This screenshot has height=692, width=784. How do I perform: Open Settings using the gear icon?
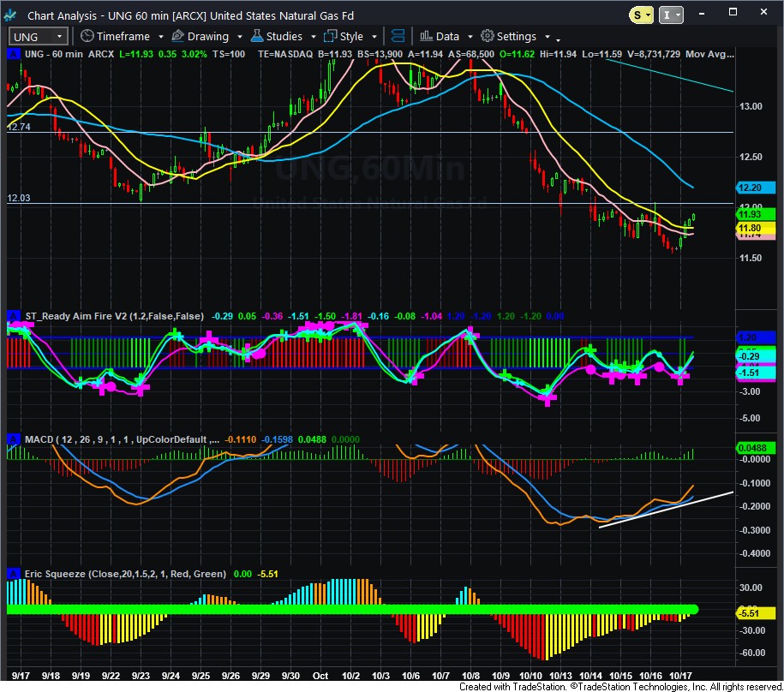(487, 37)
